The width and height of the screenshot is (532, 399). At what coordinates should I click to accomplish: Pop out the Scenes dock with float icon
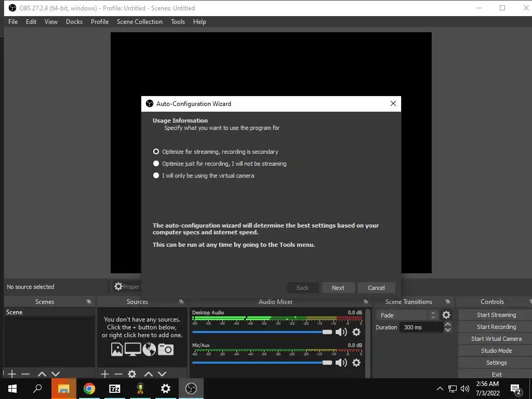(89, 302)
